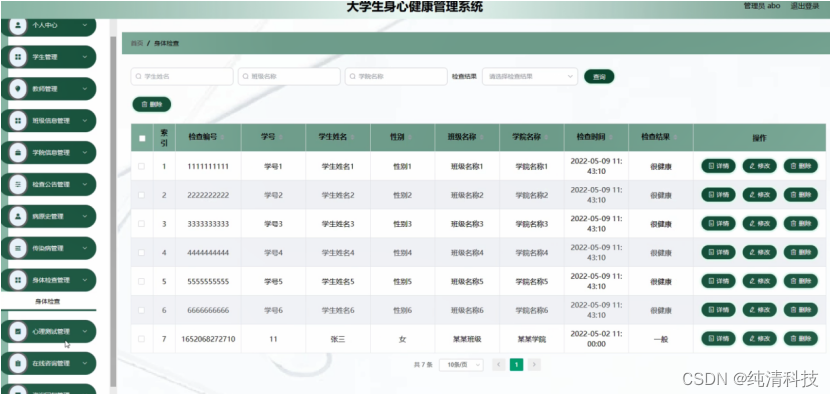Click the grid icon beside 身体检查管理
This screenshot has height=397, width=834.
[x=18, y=280]
